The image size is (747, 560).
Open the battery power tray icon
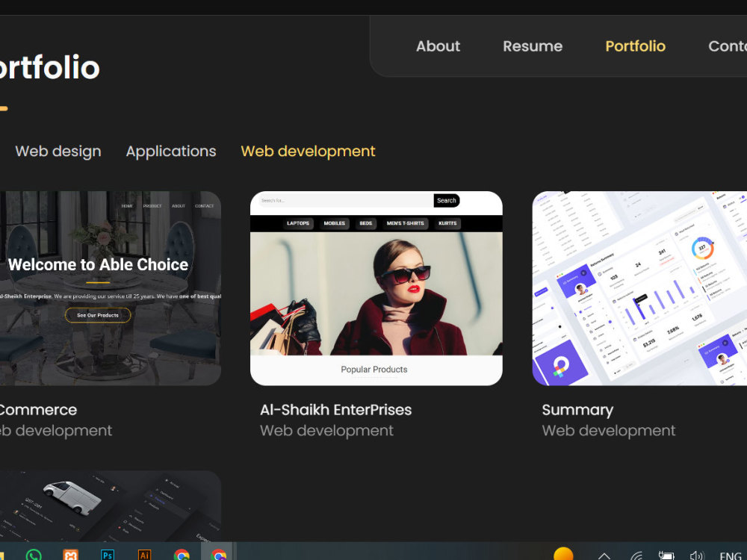(x=666, y=556)
